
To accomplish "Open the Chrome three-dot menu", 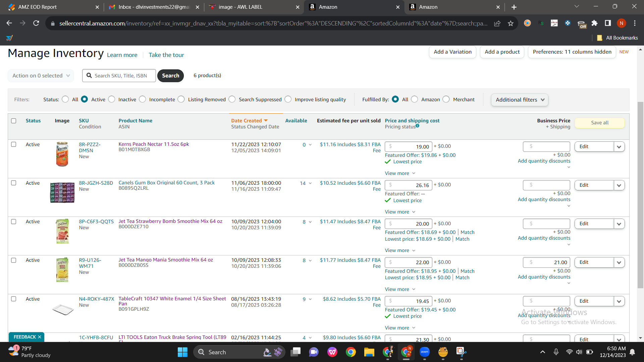I will click(635, 23).
